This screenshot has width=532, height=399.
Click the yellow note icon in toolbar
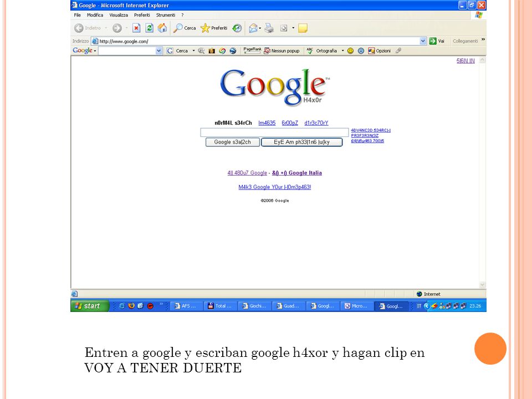303,28
